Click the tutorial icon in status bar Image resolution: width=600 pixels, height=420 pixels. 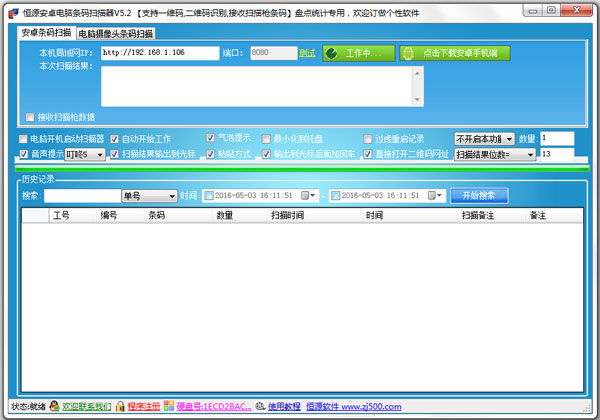click(x=260, y=406)
